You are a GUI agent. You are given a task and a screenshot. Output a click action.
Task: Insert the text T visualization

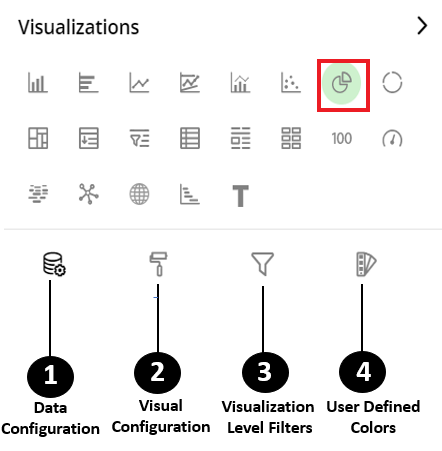pyautogui.click(x=240, y=196)
